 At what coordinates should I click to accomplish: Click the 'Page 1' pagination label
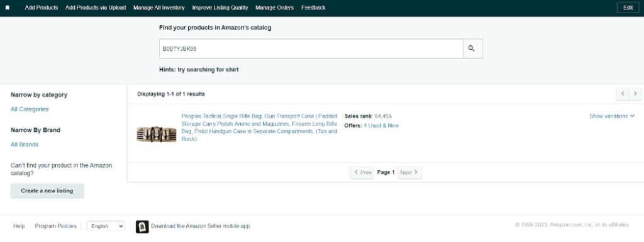(x=386, y=172)
